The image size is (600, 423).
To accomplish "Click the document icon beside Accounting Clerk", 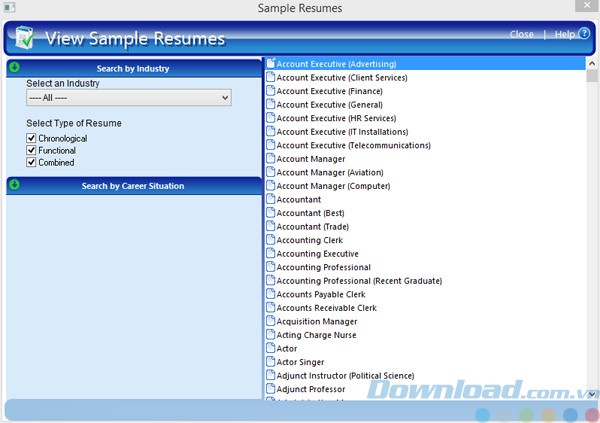I will pos(270,240).
